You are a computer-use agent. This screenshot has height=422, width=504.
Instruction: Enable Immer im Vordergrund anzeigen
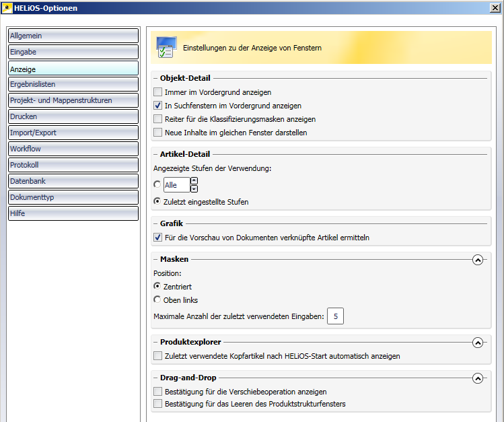point(158,92)
